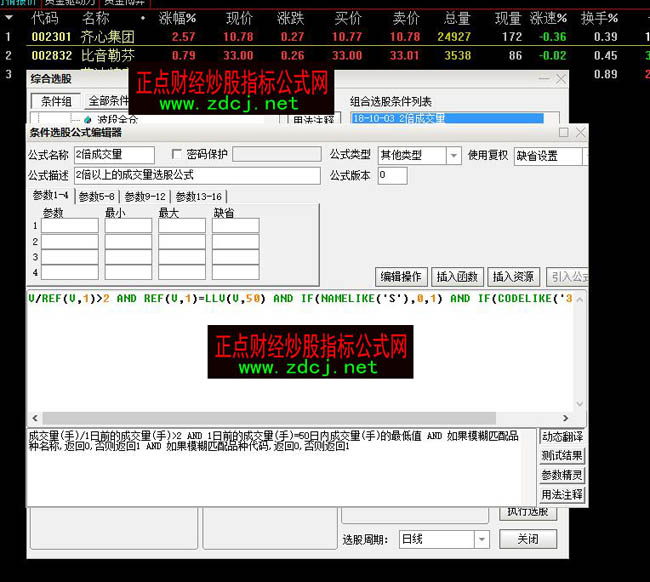This screenshot has width=650, height=582.
Task: Click the 公式名称 input field
Action: click(114, 155)
